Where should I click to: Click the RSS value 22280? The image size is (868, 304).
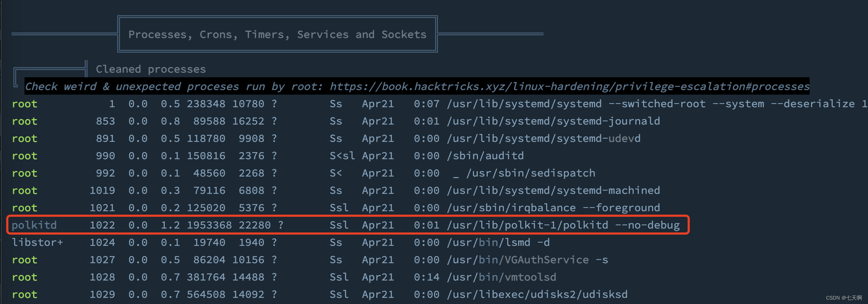click(x=254, y=225)
